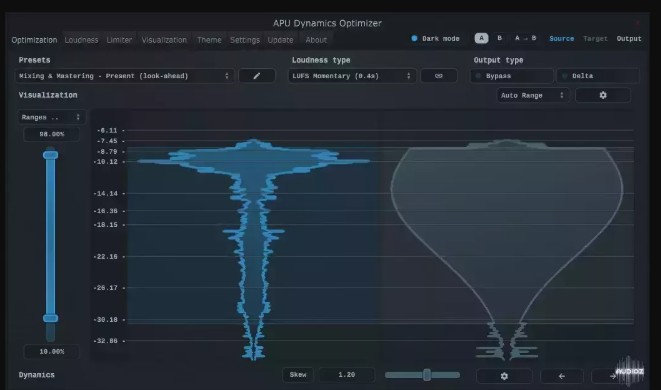The height and width of the screenshot is (390, 661).
Task: Click the -22.16 loudness scale label
Action: [105, 256]
